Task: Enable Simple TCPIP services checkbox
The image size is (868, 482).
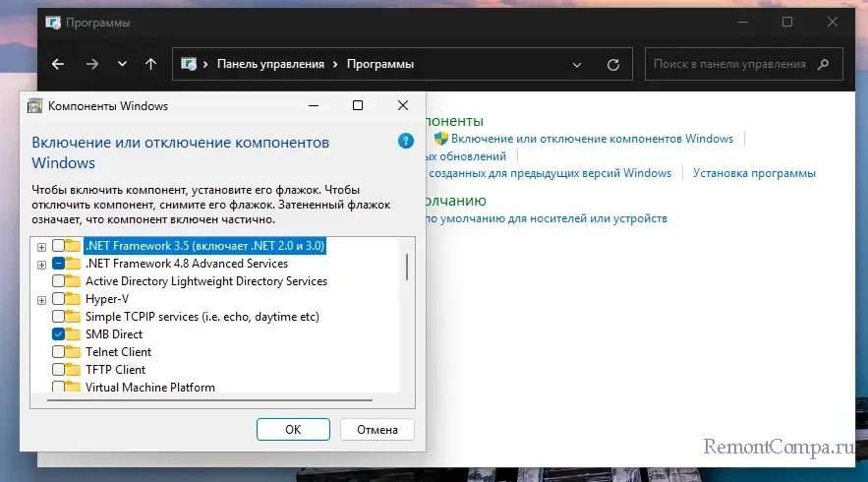Action: 58,317
